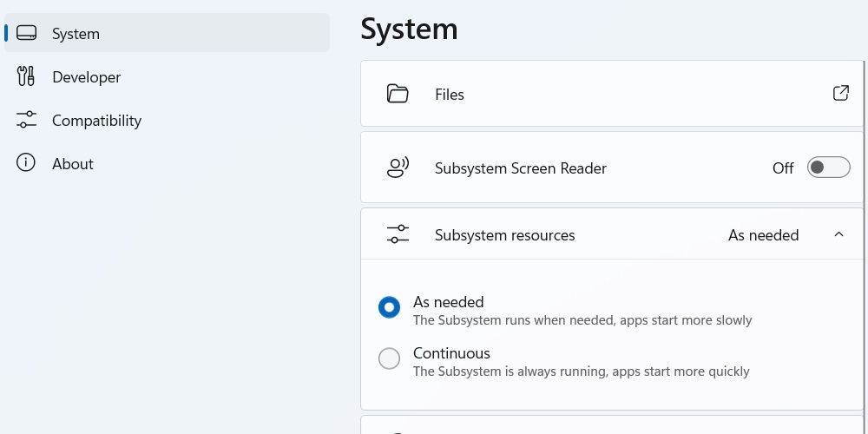Click the Subsystem Screen Reader icon
The height and width of the screenshot is (434, 868).
point(398,168)
